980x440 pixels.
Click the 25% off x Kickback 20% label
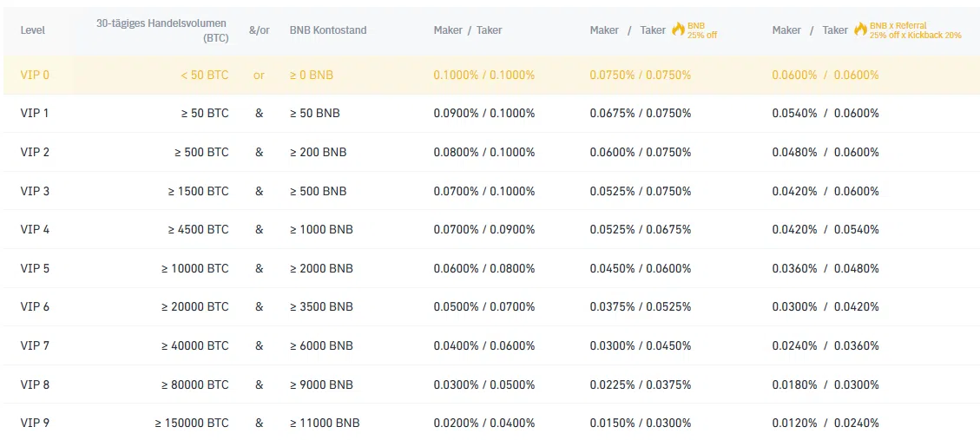[x=916, y=35]
